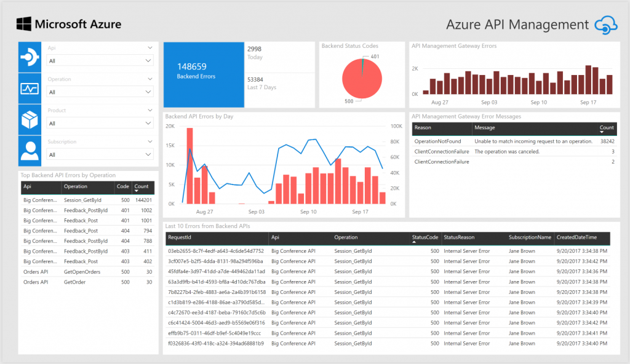Collapse the Subscription slicer header chevron
The height and width of the screenshot is (364, 630).
pos(150,141)
